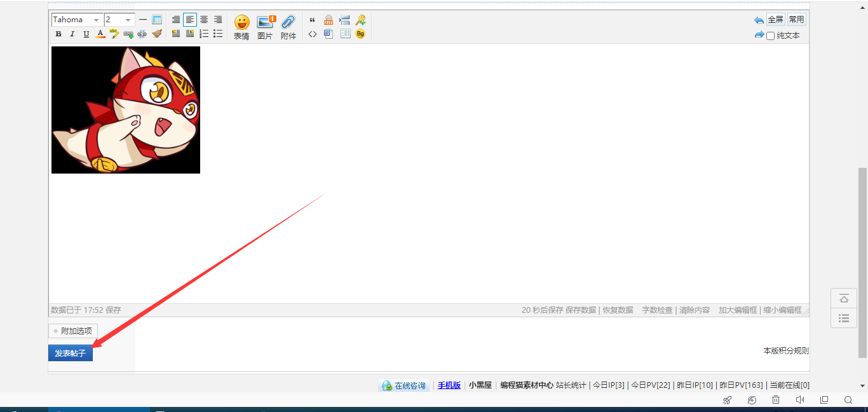The height and width of the screenshot is (412, 868).
Task: Create an unordered bullet list
Action: tap(218, 34)
